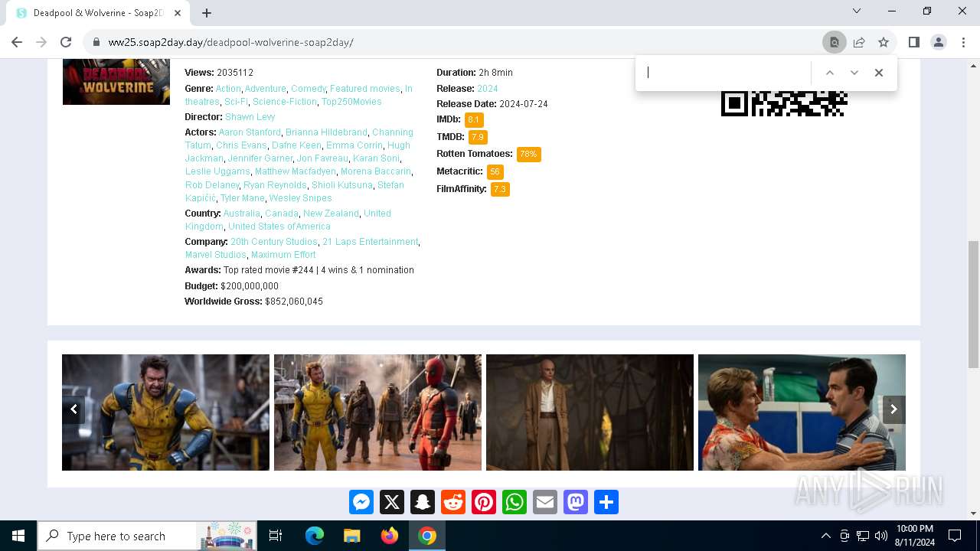The width and height of the screenshot is (980, 551).
Task: Open Canada country link
Action: (282, 214)
